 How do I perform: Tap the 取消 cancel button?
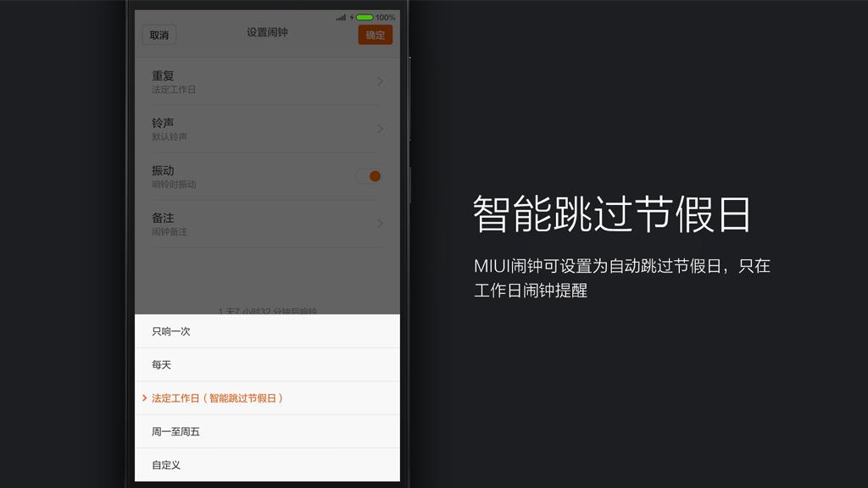(158, 35)
